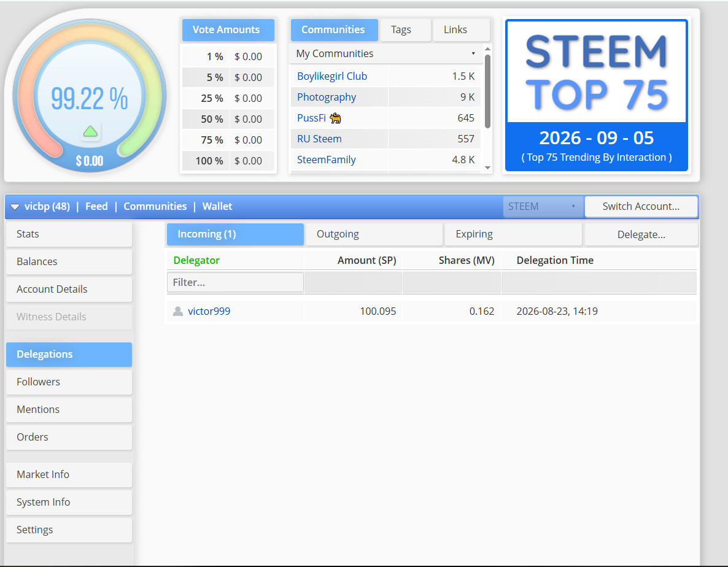Open the victor999 delegator link
728x567 pixels.
[x=209, y=311]
